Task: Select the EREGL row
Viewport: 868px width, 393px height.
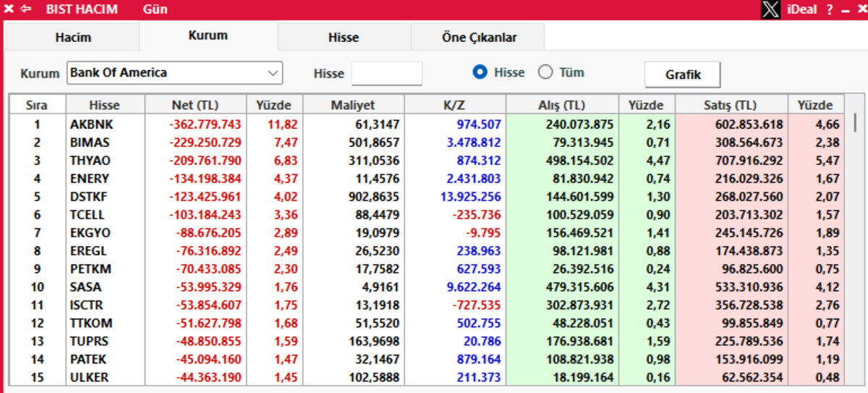Action: point(427,251)
